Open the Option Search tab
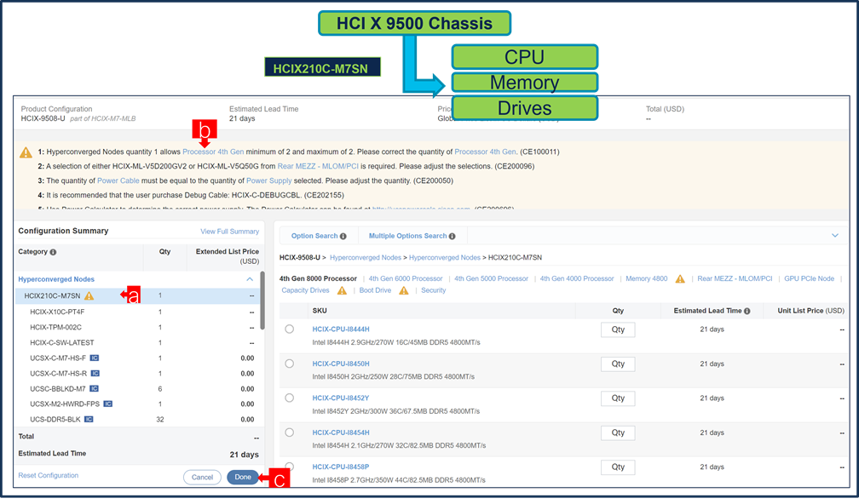859x504 pixels. point(319,237)
